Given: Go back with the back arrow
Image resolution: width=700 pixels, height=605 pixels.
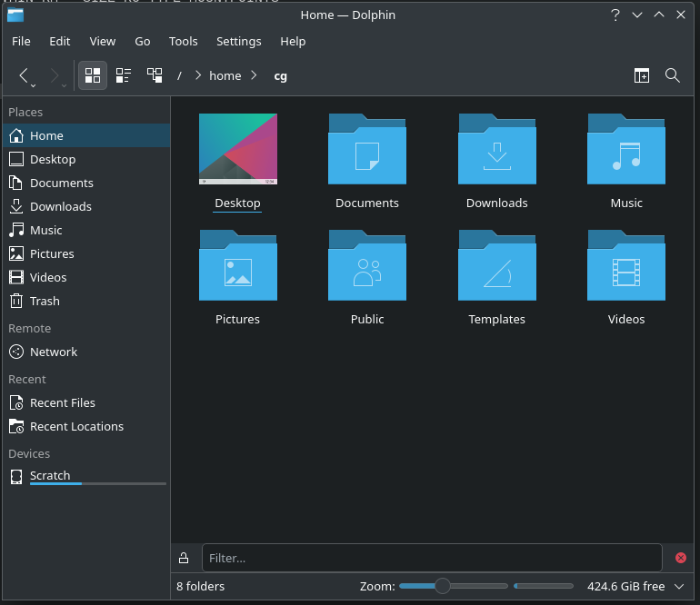Looking at the screenshot, I should (25, 75).
